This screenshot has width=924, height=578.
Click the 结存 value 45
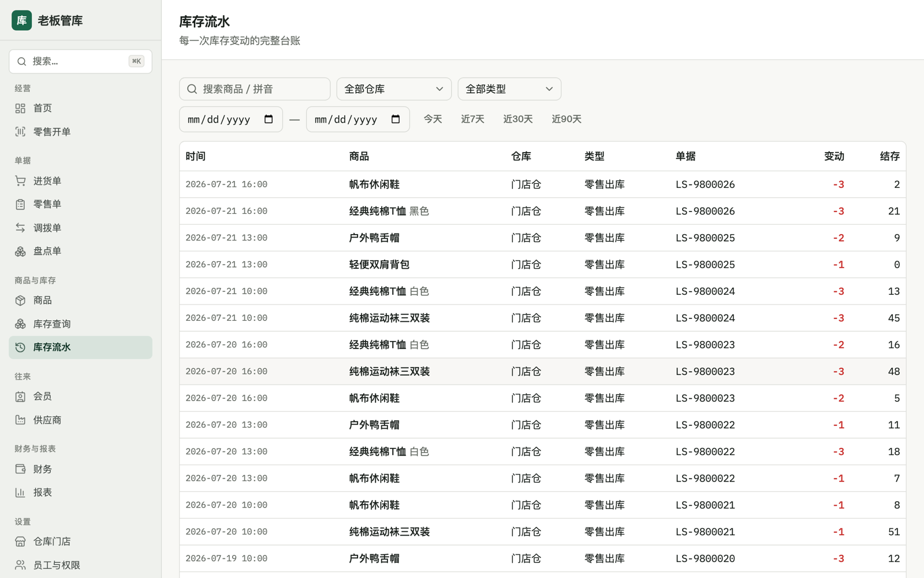pyautogui.click(x=894, y=318)
